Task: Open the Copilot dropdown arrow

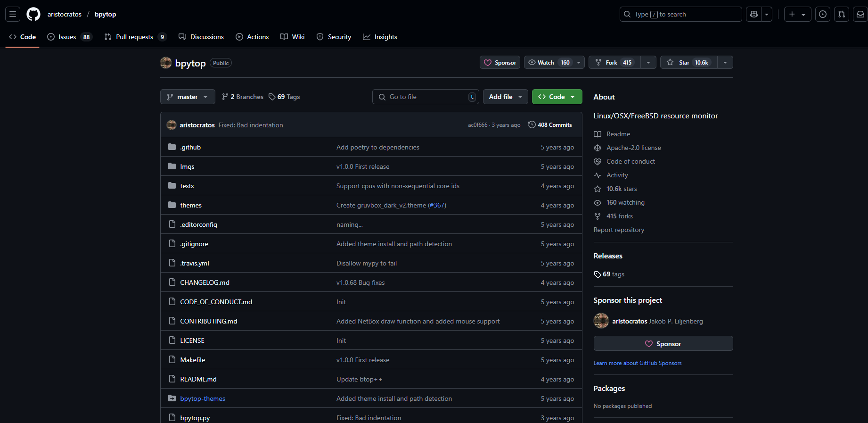Action: [x=767, y=14]
